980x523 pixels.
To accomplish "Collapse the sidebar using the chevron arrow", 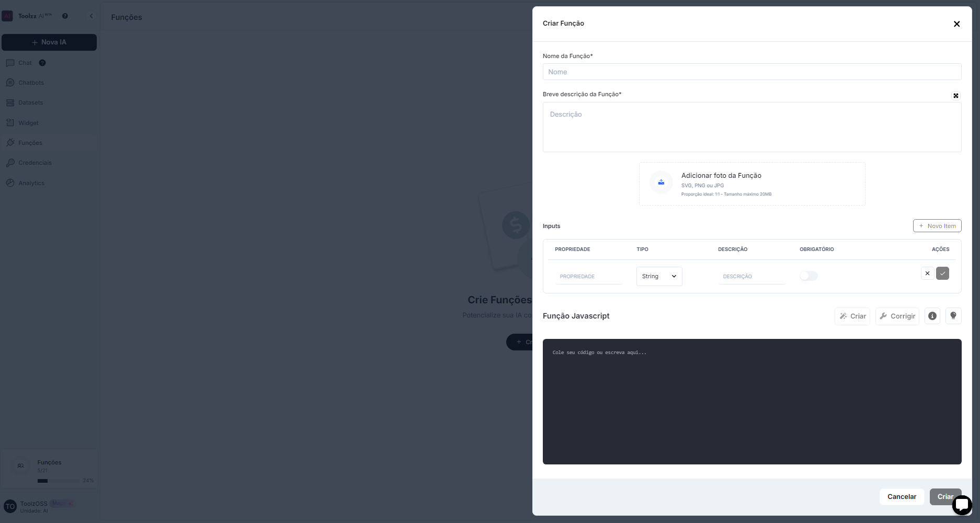I will (91, 16).
